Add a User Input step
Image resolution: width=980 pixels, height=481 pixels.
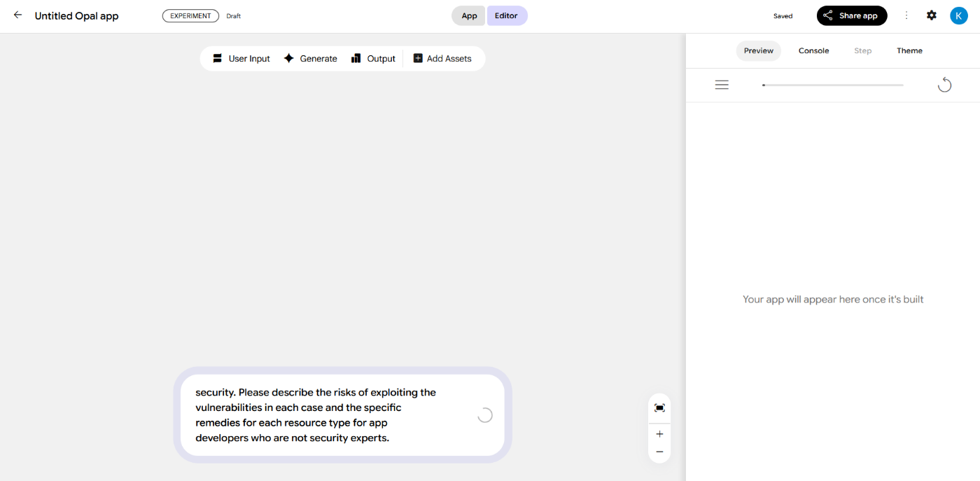(x=241, y=59)
